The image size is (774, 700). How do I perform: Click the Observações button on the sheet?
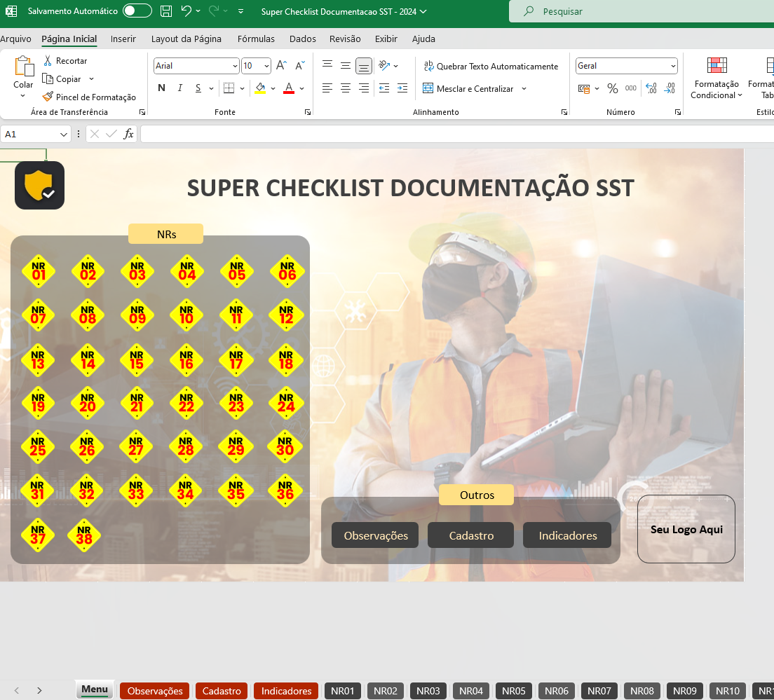pos(375,535)
